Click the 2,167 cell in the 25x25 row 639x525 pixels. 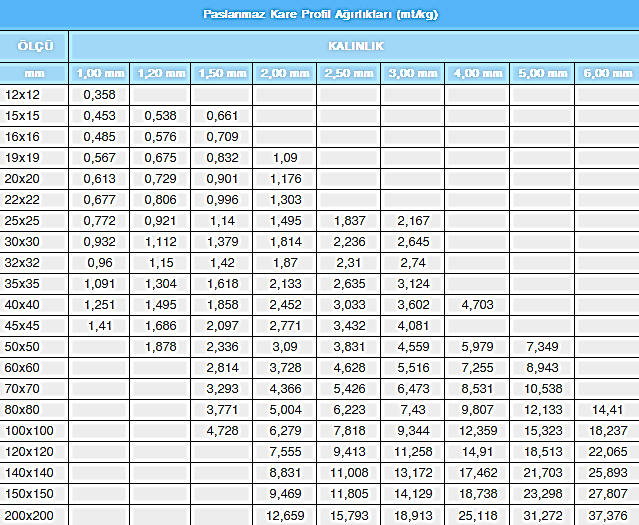point(412,220)
